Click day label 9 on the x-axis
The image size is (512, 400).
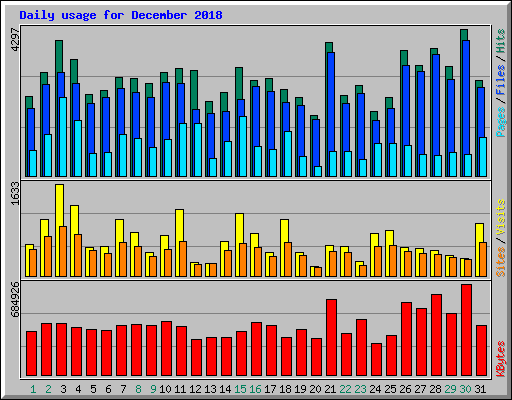point(153,389)
